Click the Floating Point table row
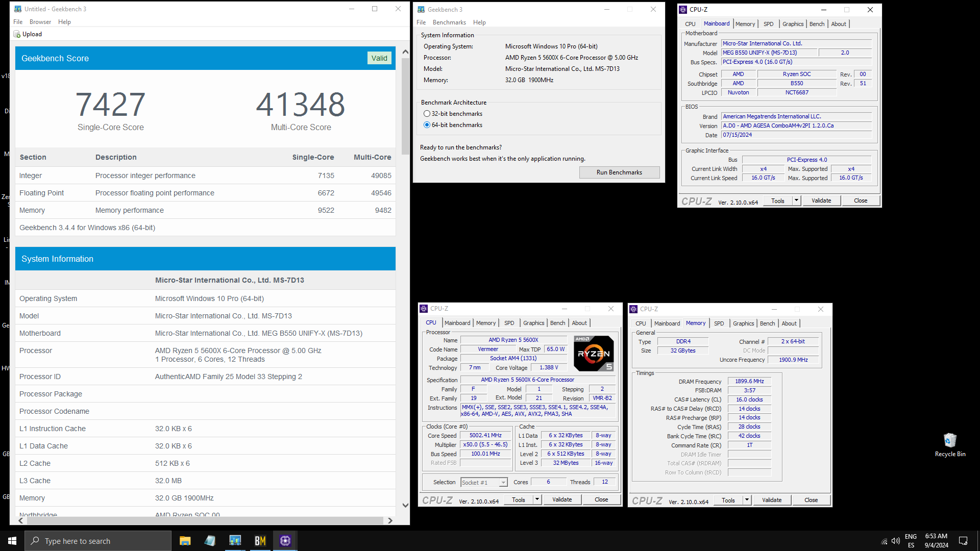This screenshot has width=980, height=551. tap(205, 193)
